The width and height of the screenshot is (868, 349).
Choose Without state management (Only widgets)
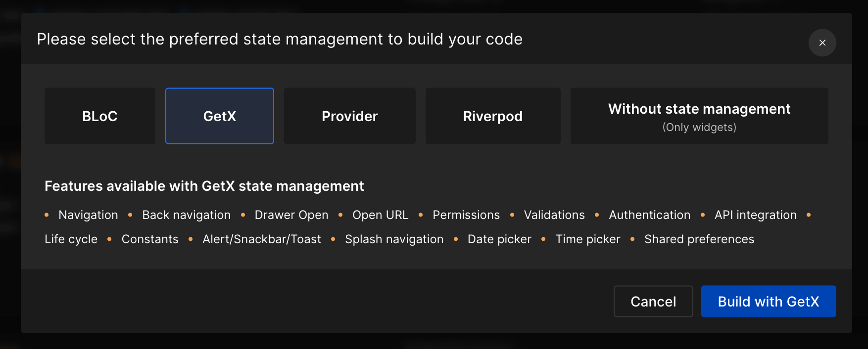pos(699,116)
